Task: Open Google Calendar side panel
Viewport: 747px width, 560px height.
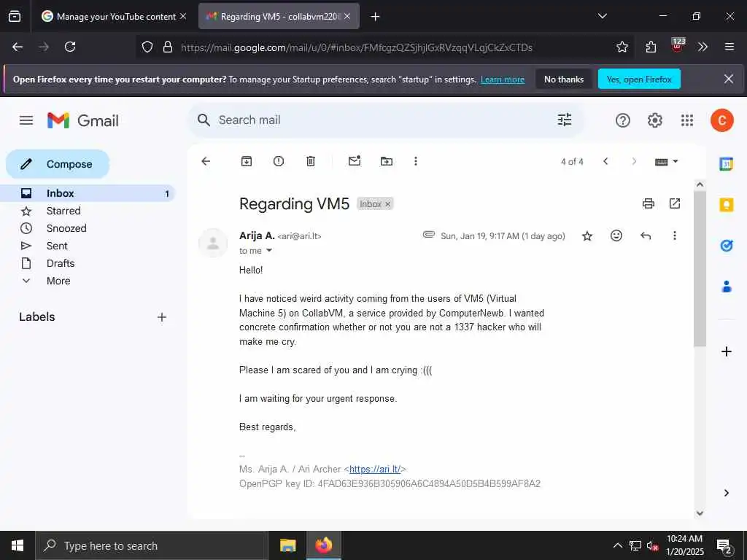Action: pyautogui.click(x=726, y=164)
